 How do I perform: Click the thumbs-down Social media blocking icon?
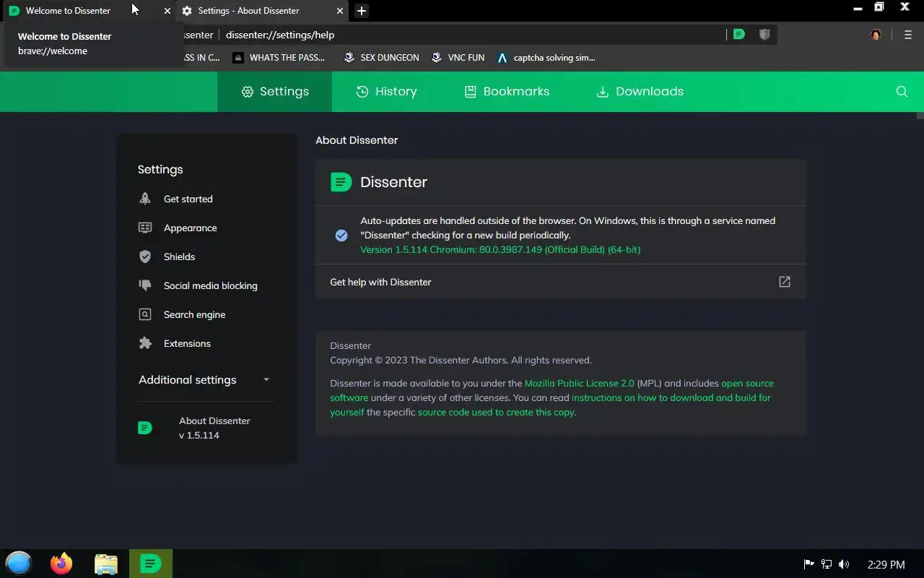(x=145, y=285)
